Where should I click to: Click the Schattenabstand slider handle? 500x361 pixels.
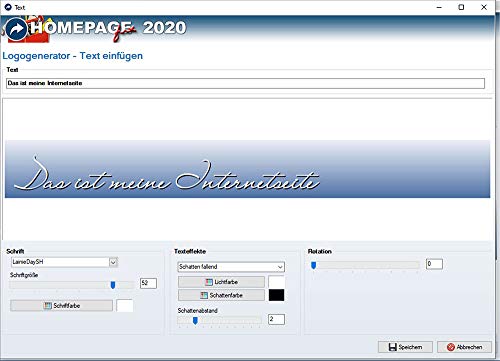[x=195, y=321]
